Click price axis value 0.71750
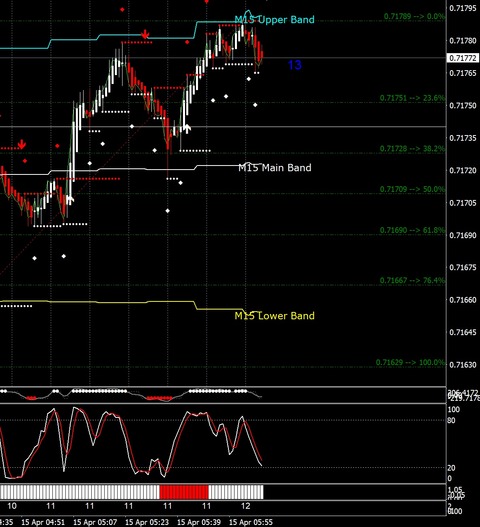Screen dimensions: 480x527 coord(463,106)
